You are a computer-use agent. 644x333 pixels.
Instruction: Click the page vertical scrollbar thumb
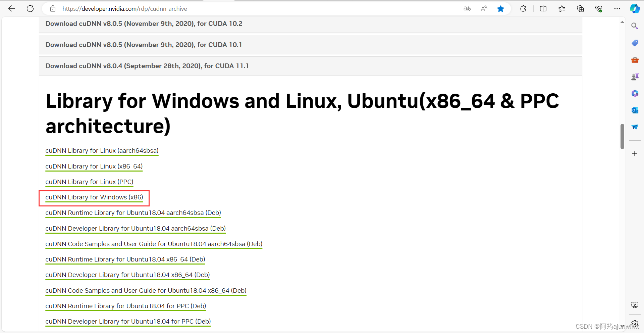coord(622,136)
